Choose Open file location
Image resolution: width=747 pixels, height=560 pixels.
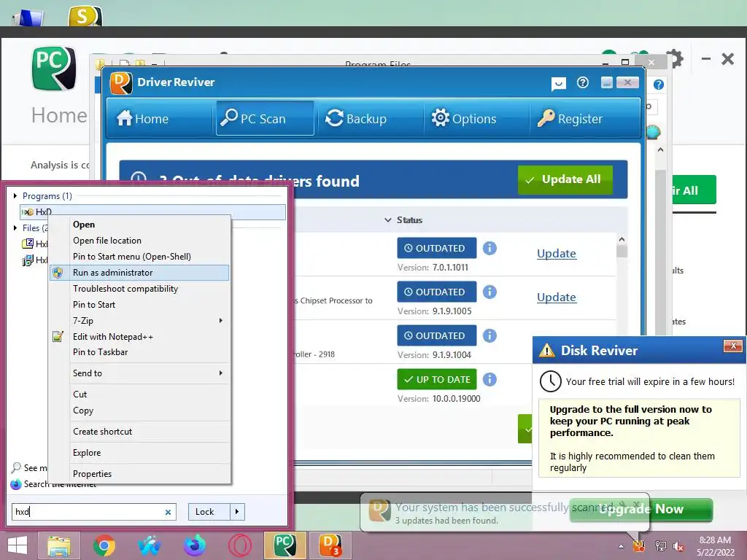139,241
